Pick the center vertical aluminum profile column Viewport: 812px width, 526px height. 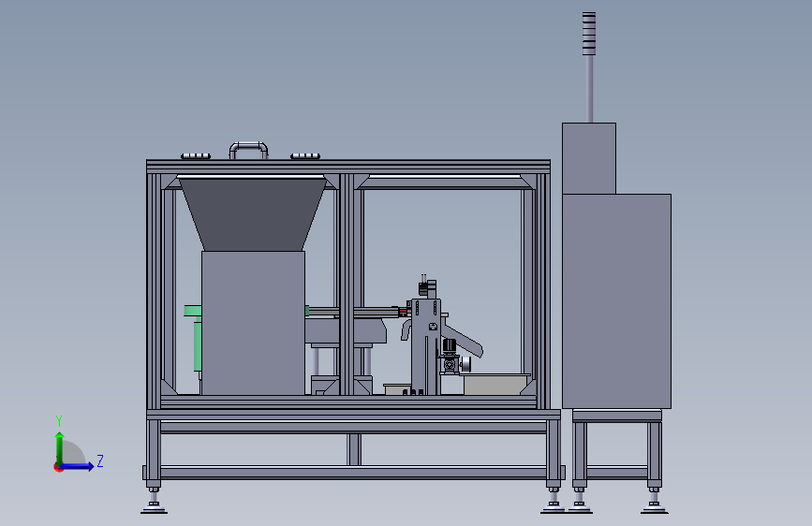[x=347, y=285]
